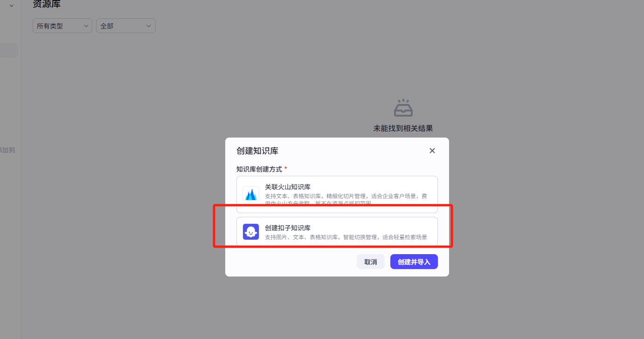Click 取消 to cancel knowledge base creation
Image resolution: width=644 pixels, height=339 pixels.
[371, 262]
